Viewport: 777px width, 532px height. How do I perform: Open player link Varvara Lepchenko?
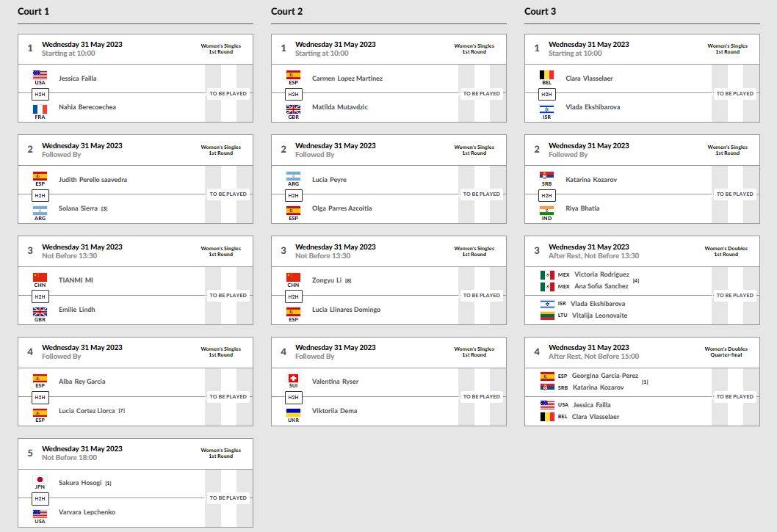point(87,512)
